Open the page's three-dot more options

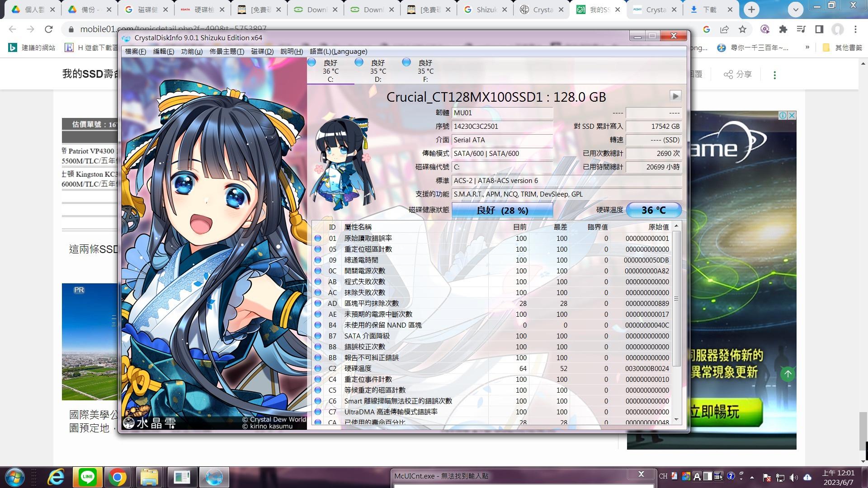point(774,75)
